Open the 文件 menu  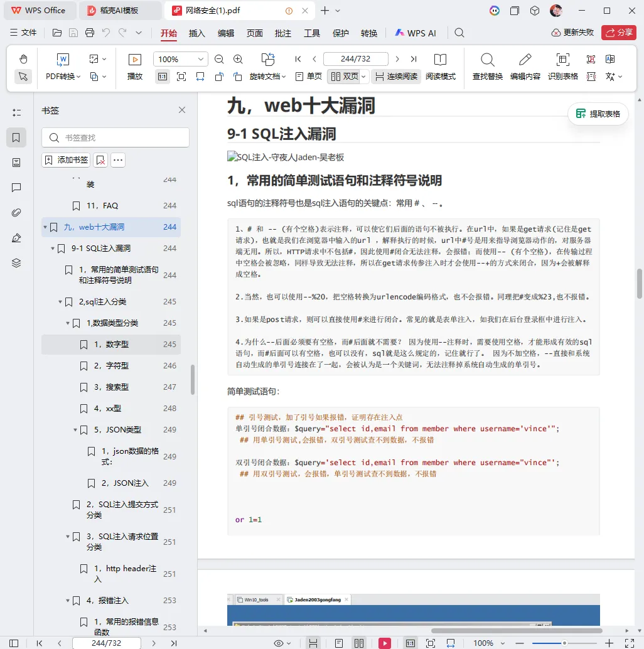click(x=23, y=33)
